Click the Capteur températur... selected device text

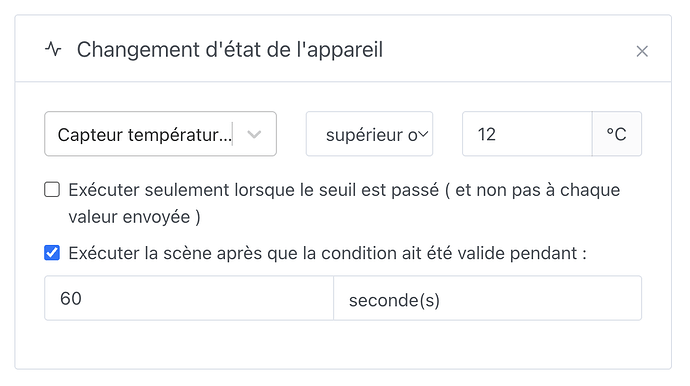(x=144, y=135)
